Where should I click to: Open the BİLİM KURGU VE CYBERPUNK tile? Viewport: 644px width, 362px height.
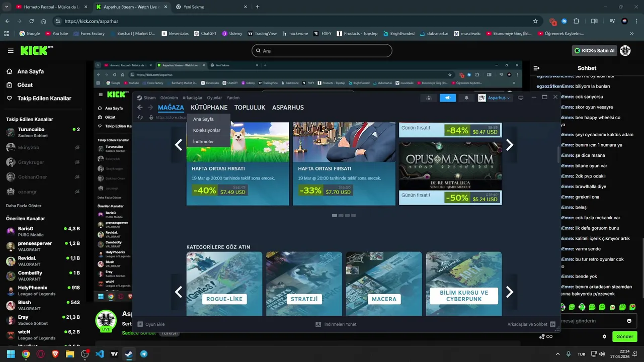(464, 284)
